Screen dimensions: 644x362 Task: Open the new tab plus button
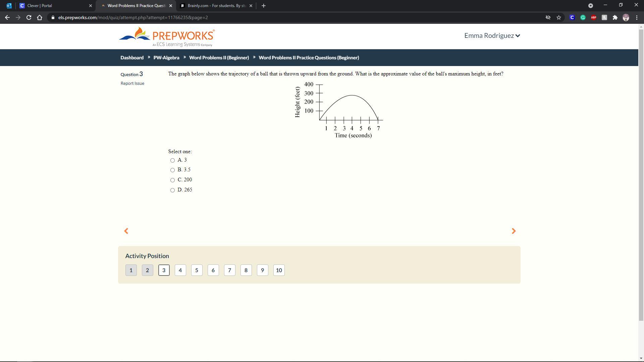point(264,6)
